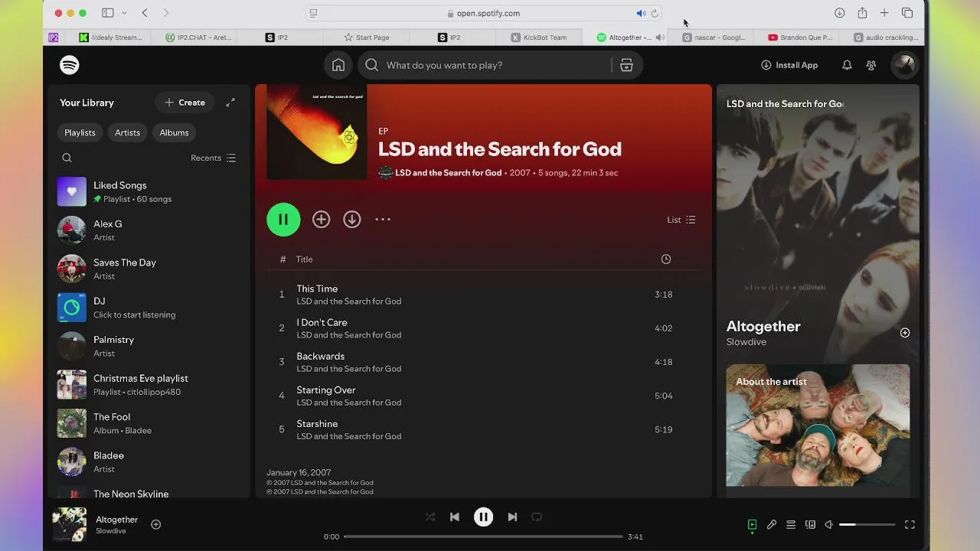The height and width of the screenshot is (551, 980).
Task: Mute page audio from address bar speaker
Action: coord(641,13)
